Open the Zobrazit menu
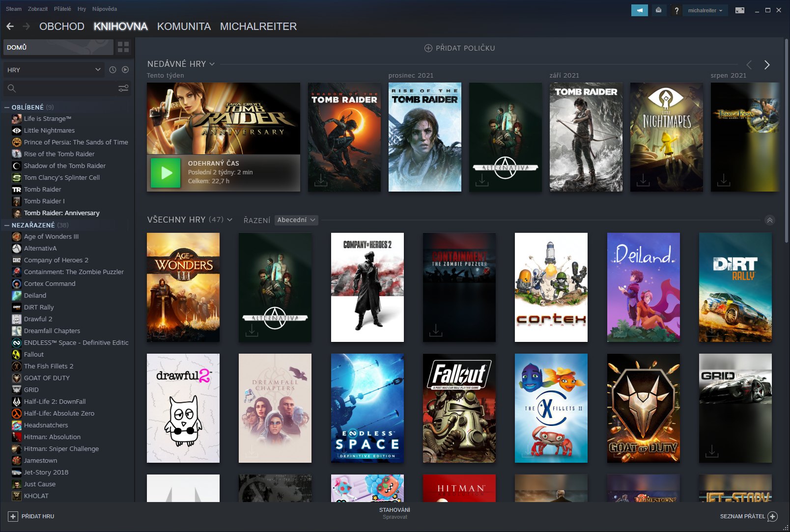The height and width of the screenshot is (532, 790). (x=38, y=9)
